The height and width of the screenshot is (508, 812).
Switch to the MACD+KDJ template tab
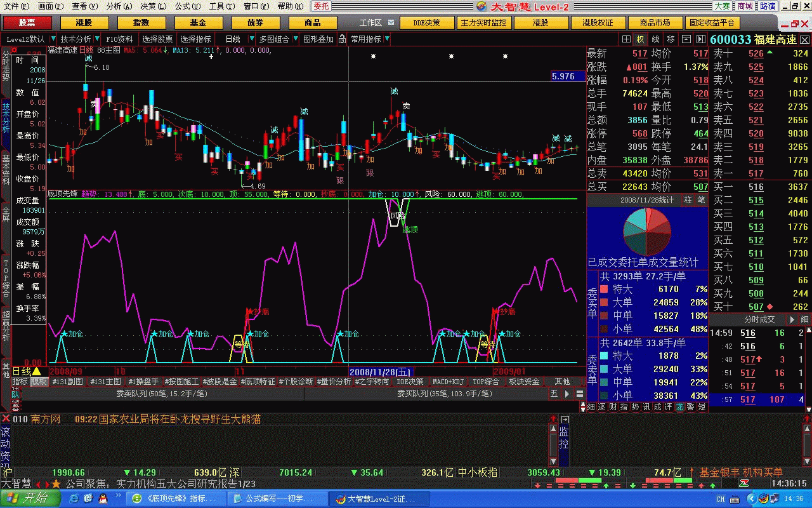[448, 382]
